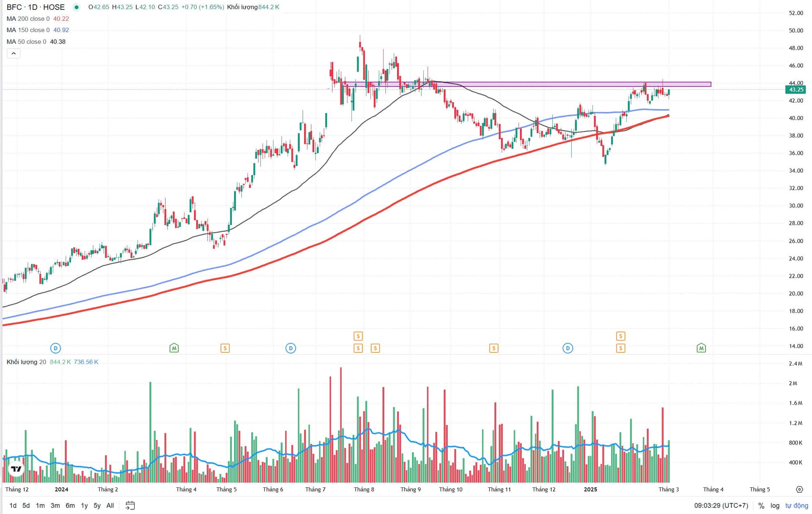Toggle log scale mode

tap(775, 506)
